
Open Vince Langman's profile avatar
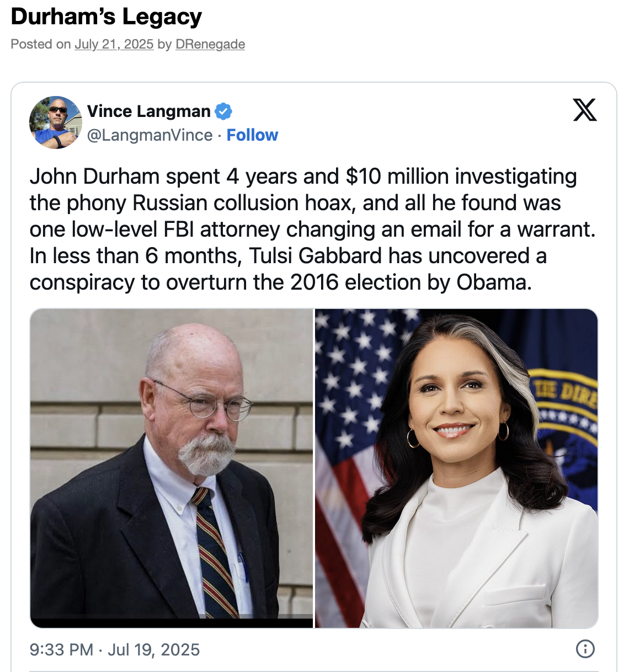tap(55, 122)
